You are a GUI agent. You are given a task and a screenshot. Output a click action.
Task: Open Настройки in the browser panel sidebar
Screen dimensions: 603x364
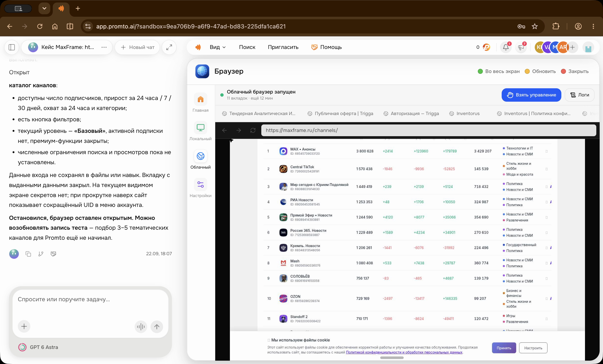[x=200, y=188]
